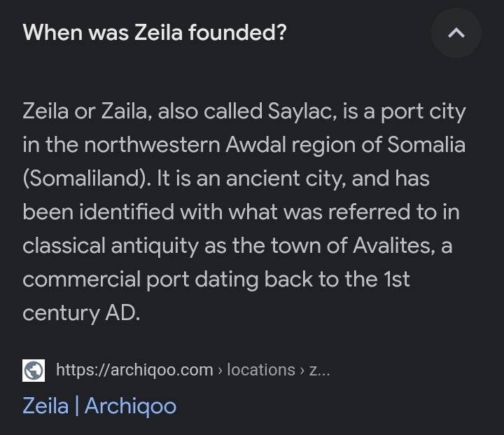Click the 'classical antiquity' phrase in the answer
This screenshot has width=504, height=435.
(111, 246)
